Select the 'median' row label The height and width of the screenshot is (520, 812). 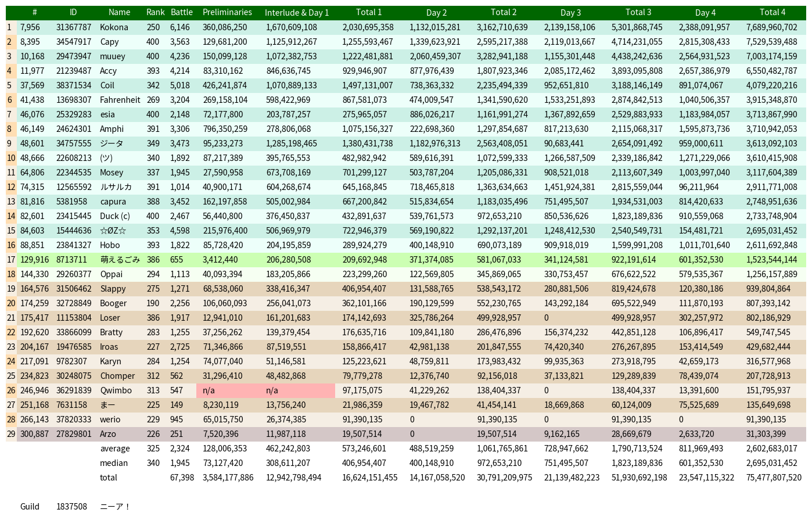(114, 463)
